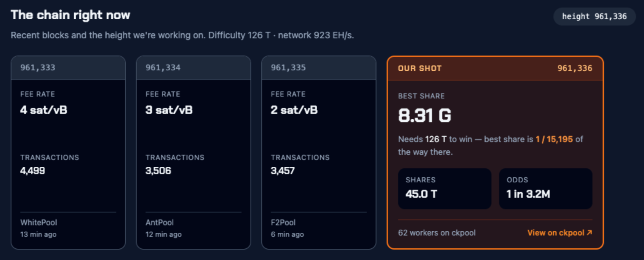Open block 961,333 card header
This screenshot has width=644, height=260.
pyautogui.click(x=68, y=68)
